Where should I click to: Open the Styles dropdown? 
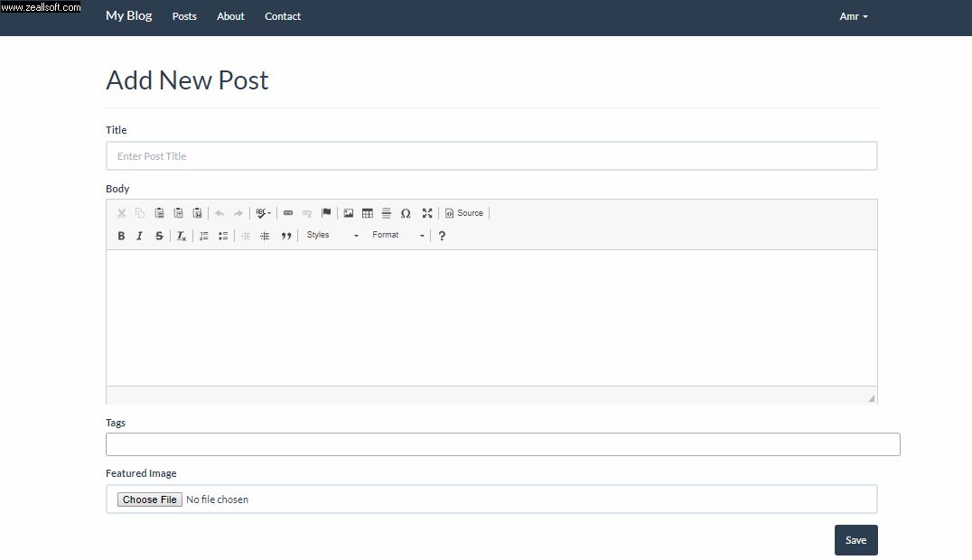[332, 235]
